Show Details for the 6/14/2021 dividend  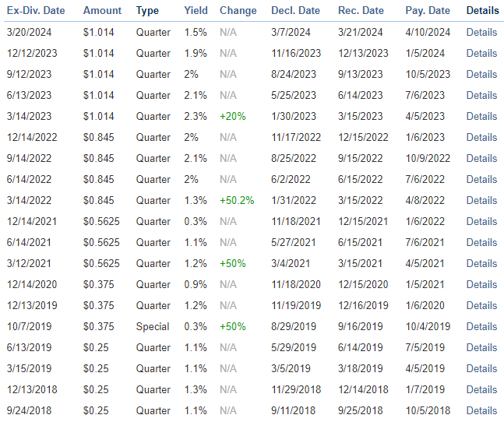point(481,242)
